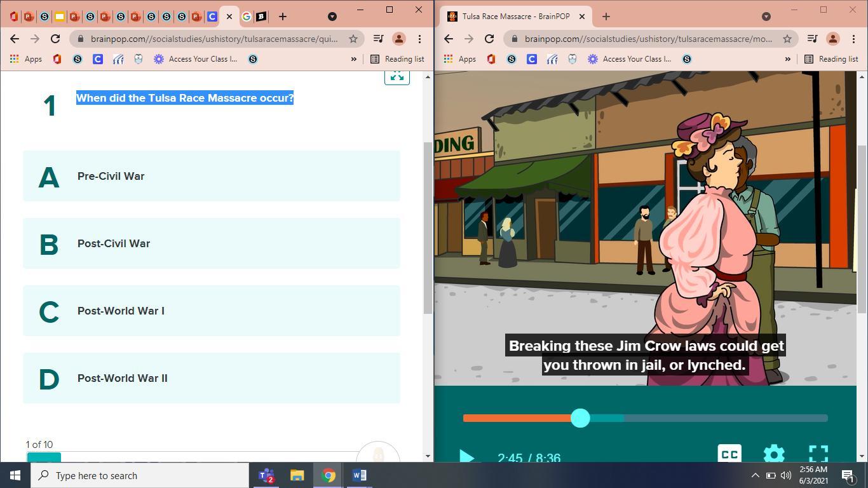This screenshot has width=868, height=488.
Task: Go back in the left quiz window
Action: click(x=15, y=39)
